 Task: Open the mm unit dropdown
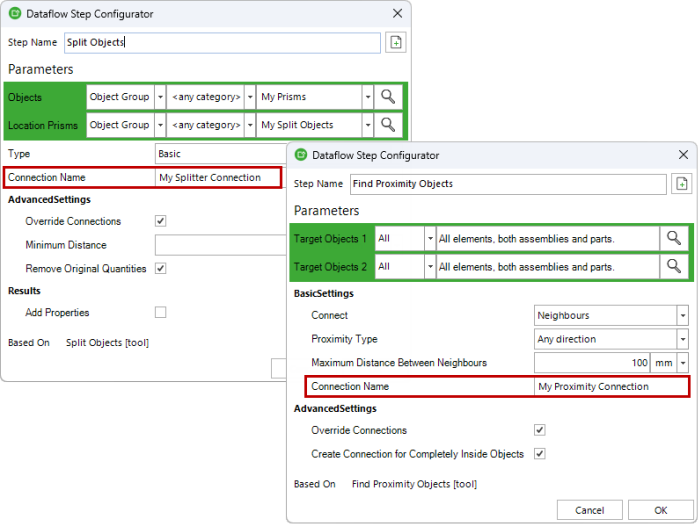(x=683, y=363)
